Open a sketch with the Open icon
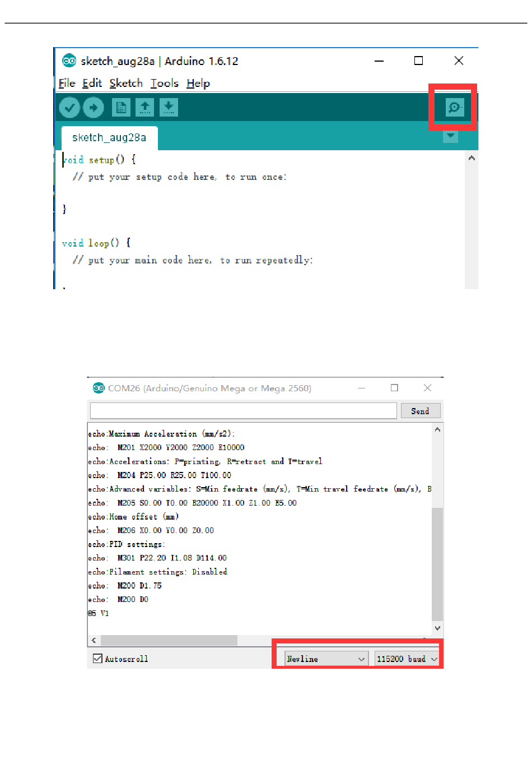Viewport: 532px width, 778px height. pos(145,107)
